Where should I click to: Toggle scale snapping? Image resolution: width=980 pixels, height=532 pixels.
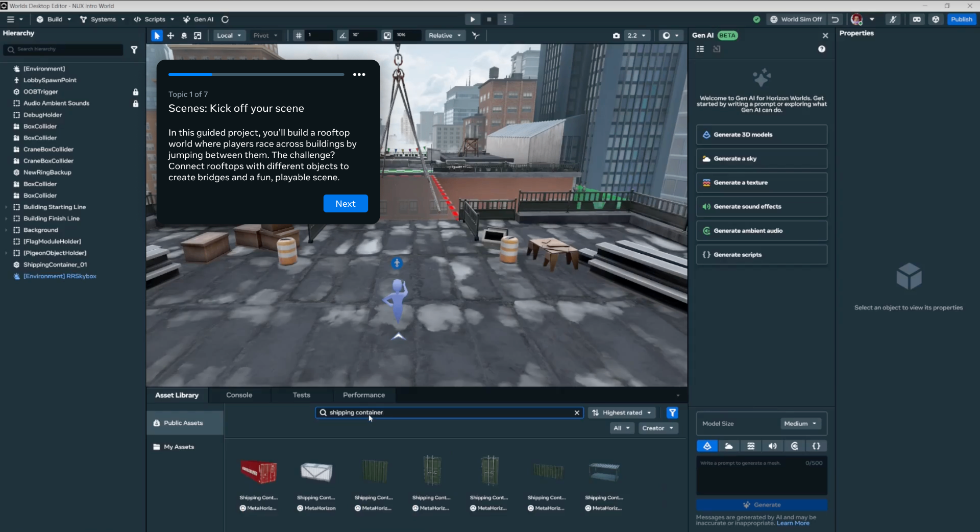coord(387,36)
